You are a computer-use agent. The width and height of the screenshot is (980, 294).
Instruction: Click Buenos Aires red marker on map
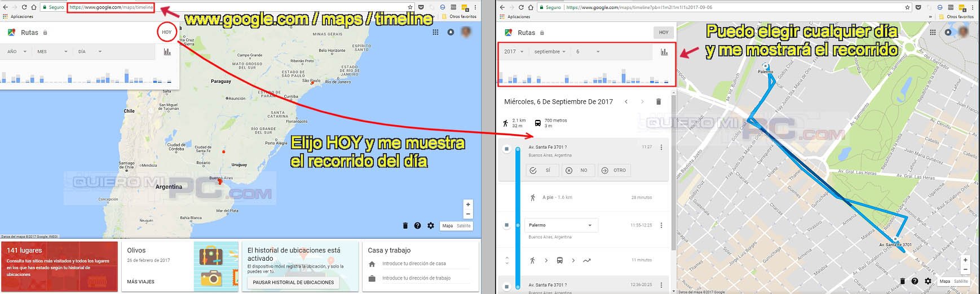click(x=220, y=182)
